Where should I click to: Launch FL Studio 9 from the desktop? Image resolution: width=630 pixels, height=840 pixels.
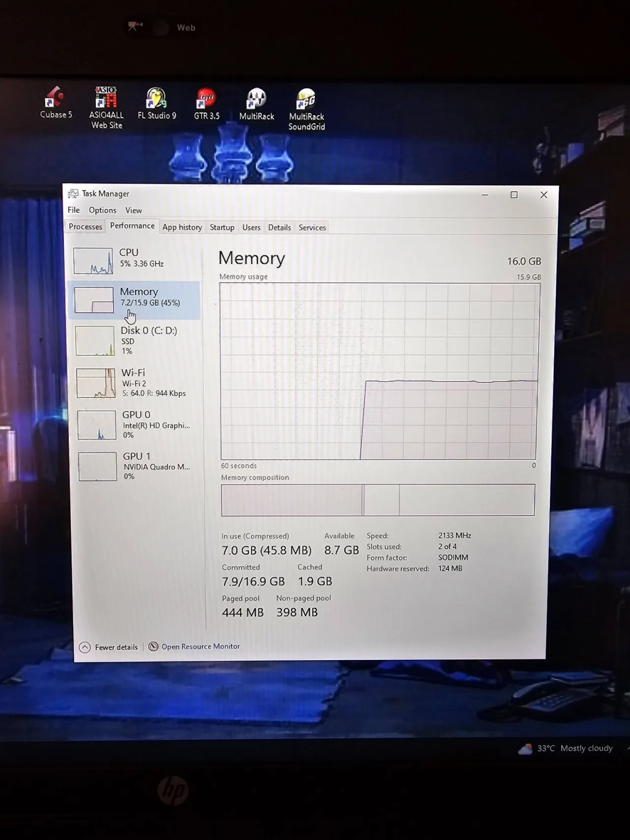tap(157, 103)
